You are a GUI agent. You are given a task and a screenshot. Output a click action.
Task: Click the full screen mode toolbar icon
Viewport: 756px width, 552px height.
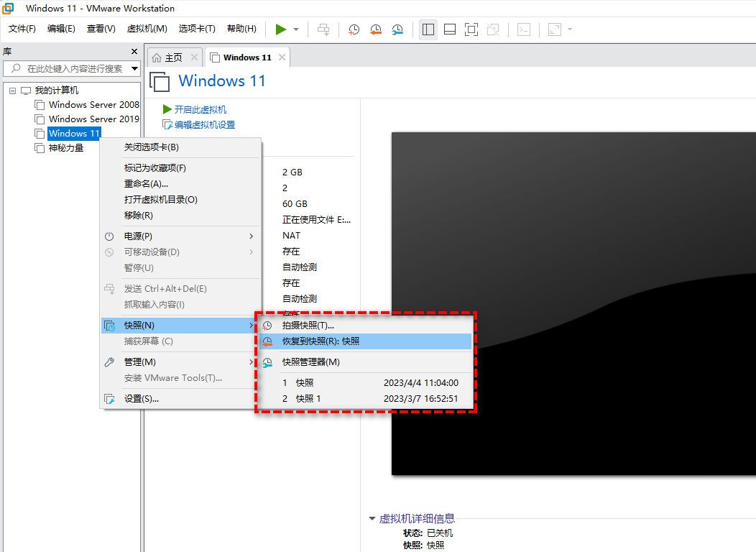(471, 29)
